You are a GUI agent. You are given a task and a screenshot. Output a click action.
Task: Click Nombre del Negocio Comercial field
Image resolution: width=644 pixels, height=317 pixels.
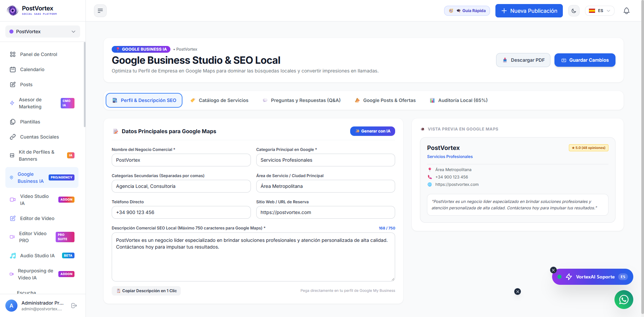click(x=181, y=160)
